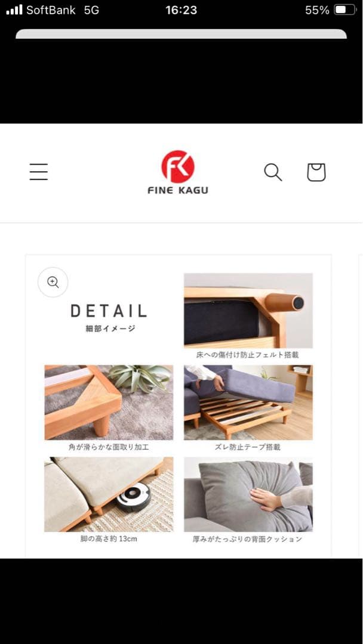
Task: Select the felt pad leg close-up photo
Action: (x=248, y=311)
